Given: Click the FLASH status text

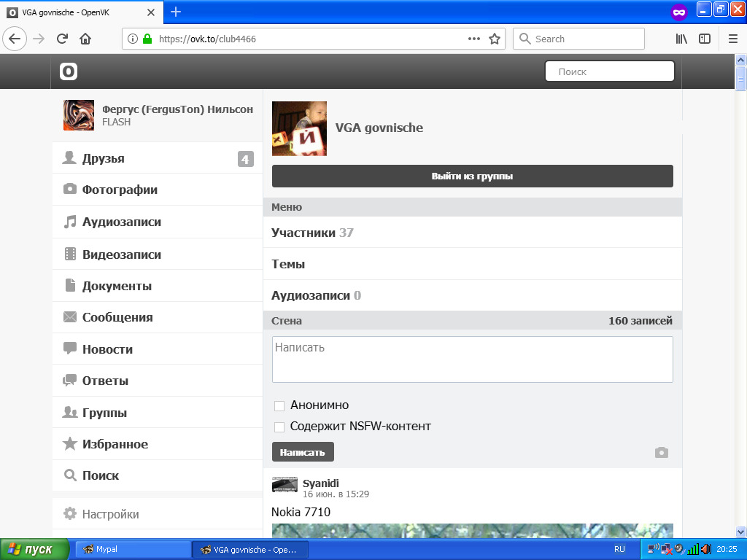Looking at the screenshot, I should 116,122.
